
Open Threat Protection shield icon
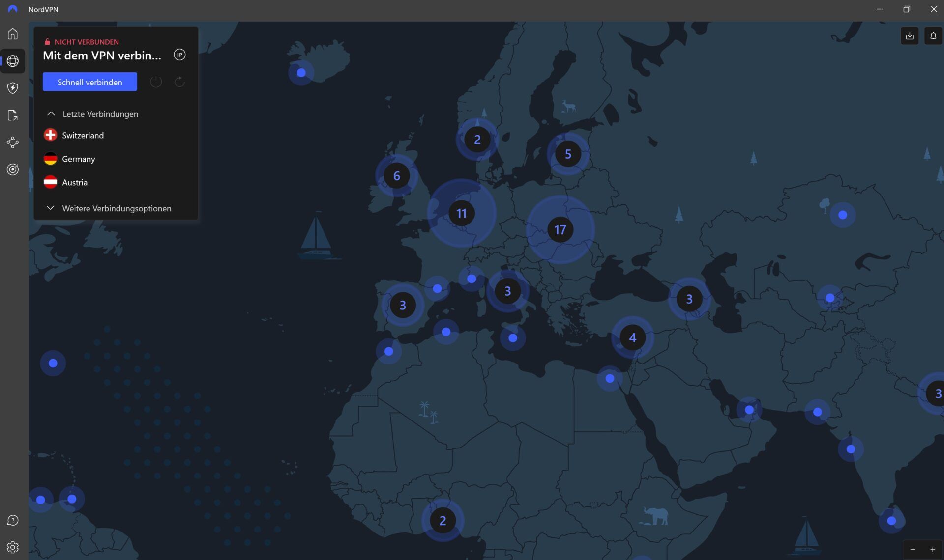[x=13, y=88]
